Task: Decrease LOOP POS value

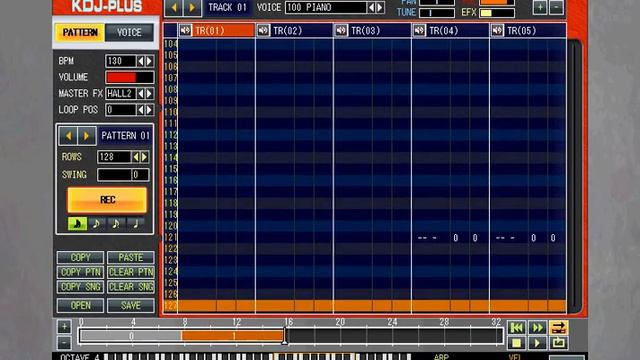Action: point(140,109)
